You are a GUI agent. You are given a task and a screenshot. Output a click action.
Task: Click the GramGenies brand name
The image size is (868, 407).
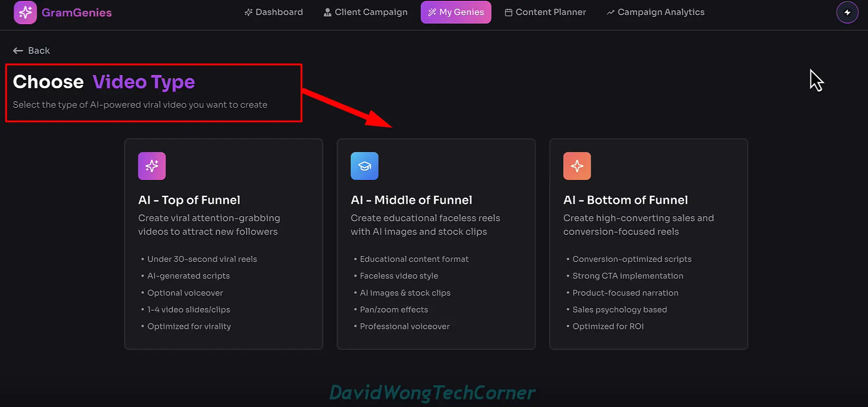click(x=76, y=13)
